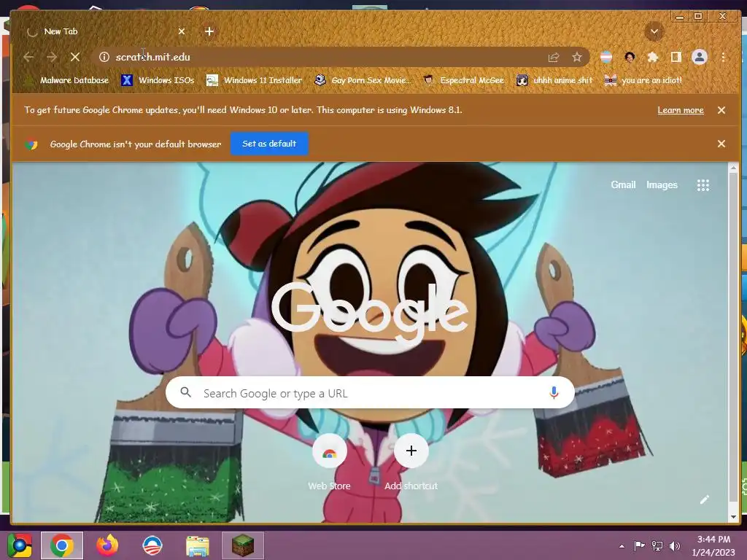Dismiss the Chrome updates infobar
Viewport: 747px width, 560px height.
point(721,110)
